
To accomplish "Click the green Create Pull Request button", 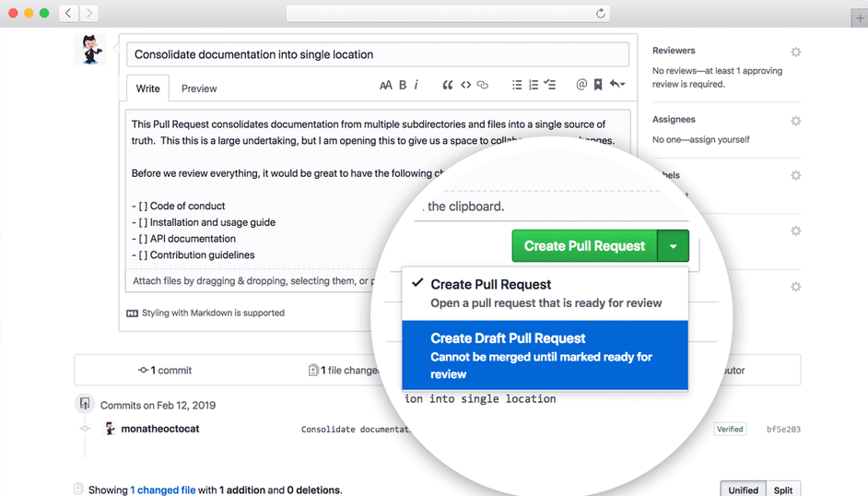I will click(x=584, y=246).
